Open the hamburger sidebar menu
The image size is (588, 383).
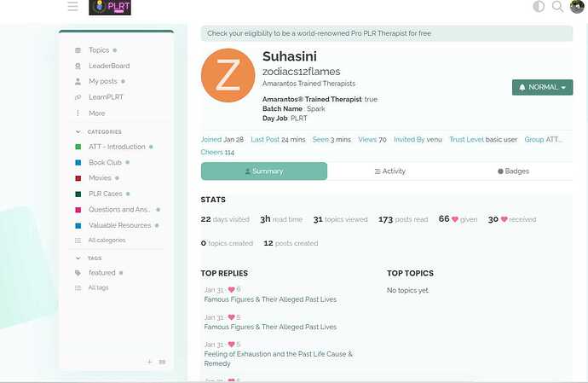(x=72, y=7)
